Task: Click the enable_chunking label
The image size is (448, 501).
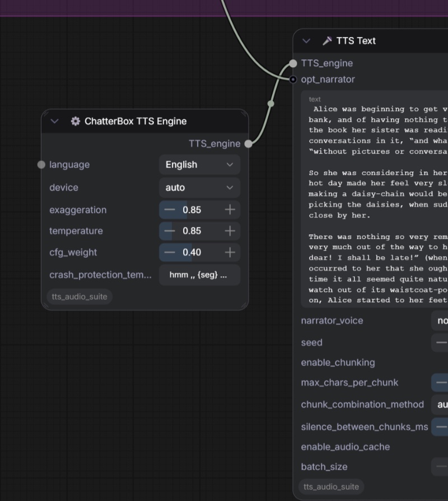Action: [338, 363]
